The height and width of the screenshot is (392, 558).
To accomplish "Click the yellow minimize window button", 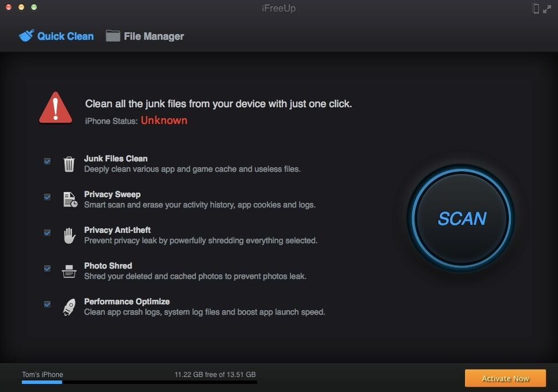I will pos(21,7).
